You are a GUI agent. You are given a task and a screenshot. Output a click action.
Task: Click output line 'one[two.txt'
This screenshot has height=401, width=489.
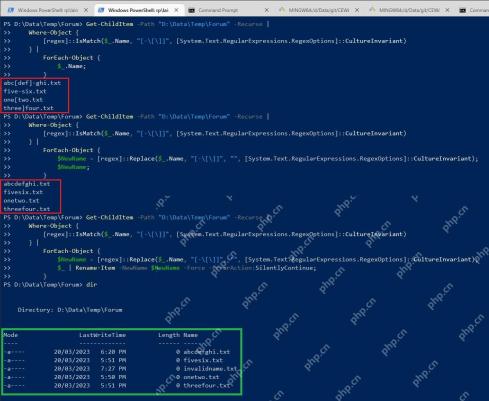(x=23, y=100)
